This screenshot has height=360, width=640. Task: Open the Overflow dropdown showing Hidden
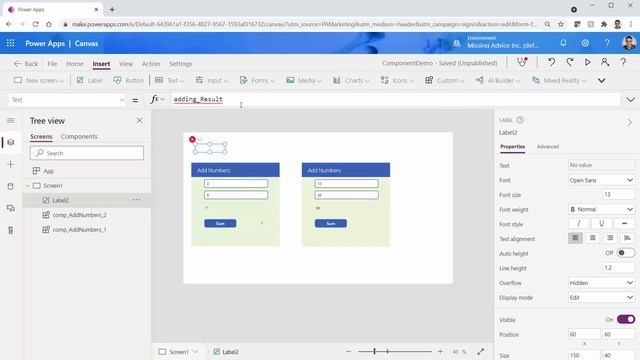point(601,283)
